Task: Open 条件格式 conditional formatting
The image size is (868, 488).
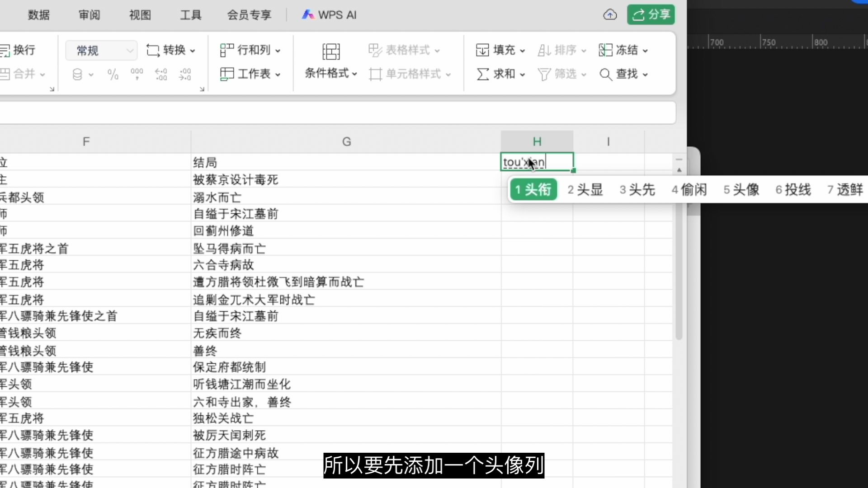Action: [330, 74]
